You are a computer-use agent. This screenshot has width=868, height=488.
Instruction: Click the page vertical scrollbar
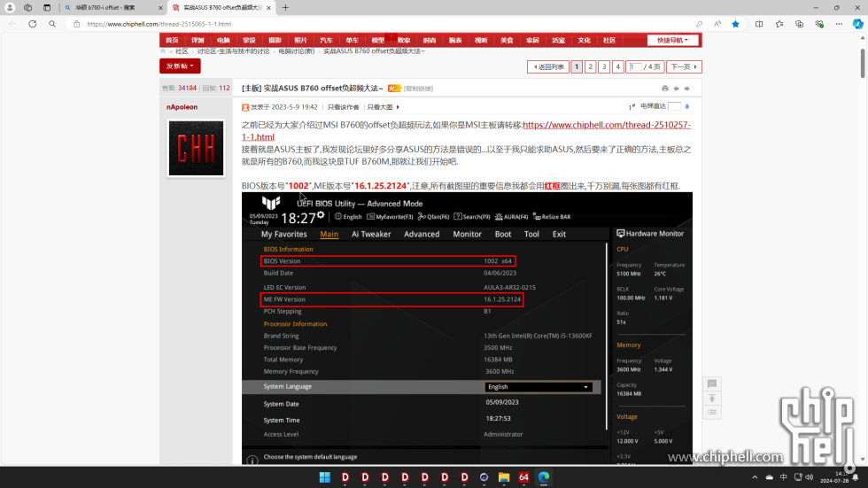(x=863, y=64)
